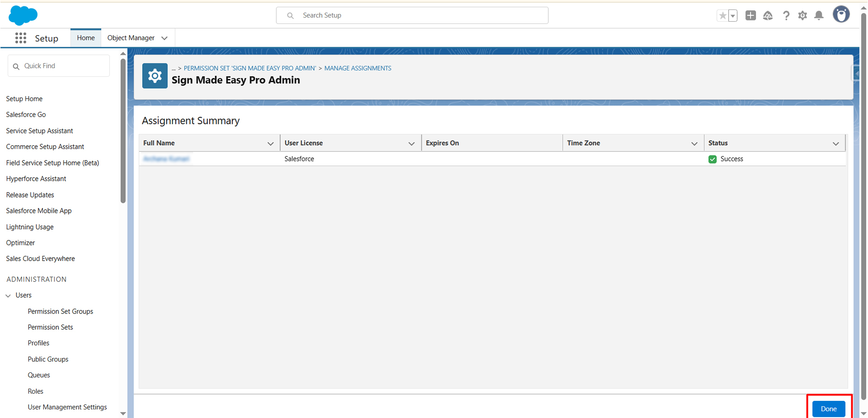
Task: Open User Management Settings
Action: (x=67, y=407)
